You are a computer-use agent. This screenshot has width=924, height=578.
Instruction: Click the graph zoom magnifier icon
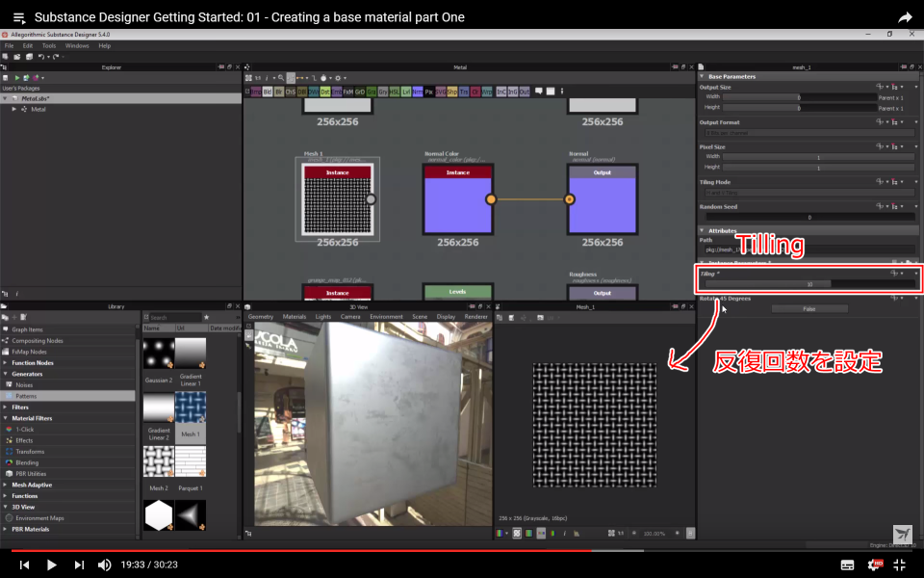281,78
